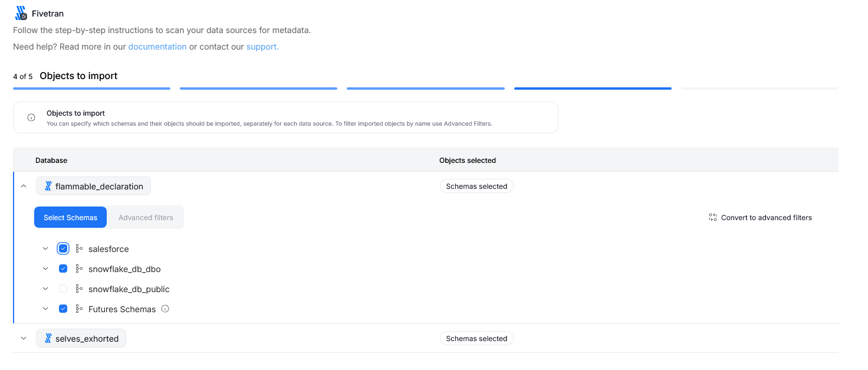Click the snowflake_db_dbo schema name
Image resolution: width=868 pixels, height=370 pixels.
click(124, 269)
